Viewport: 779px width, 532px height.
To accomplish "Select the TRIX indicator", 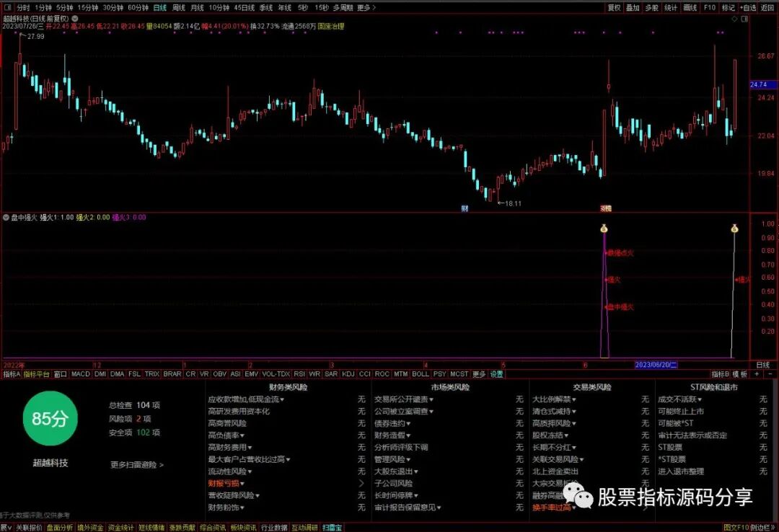I will click(152, 373).
